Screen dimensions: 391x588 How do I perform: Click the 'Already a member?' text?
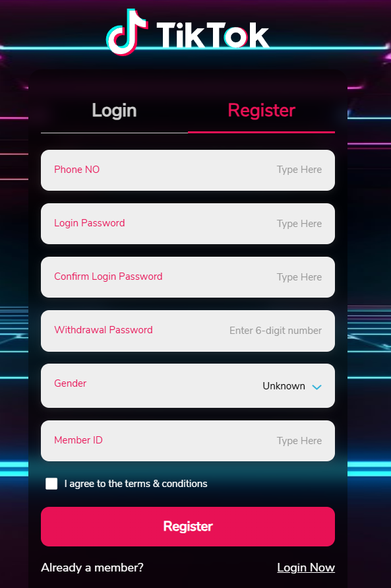pyautogui.click(x=92, y=568)
